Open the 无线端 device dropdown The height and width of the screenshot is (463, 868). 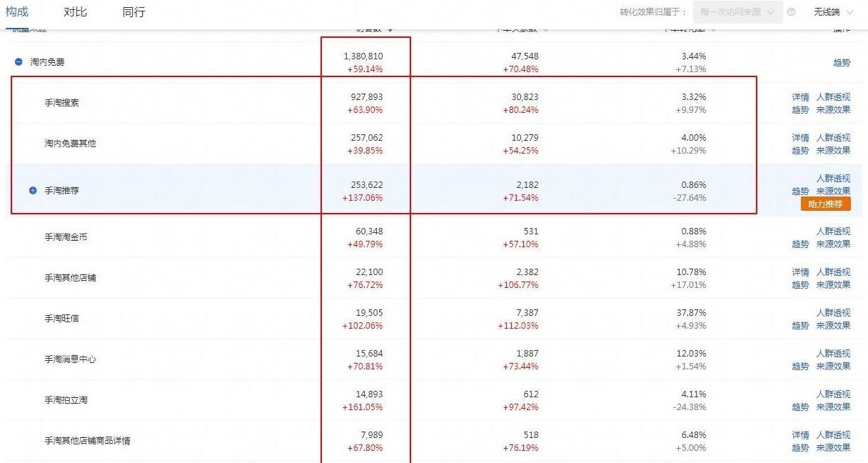tap(832, 12)
